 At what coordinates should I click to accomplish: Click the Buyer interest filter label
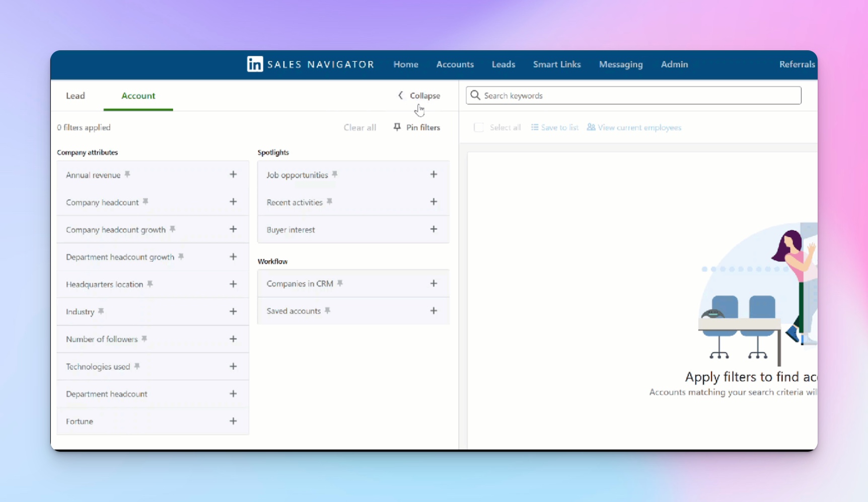291,229
